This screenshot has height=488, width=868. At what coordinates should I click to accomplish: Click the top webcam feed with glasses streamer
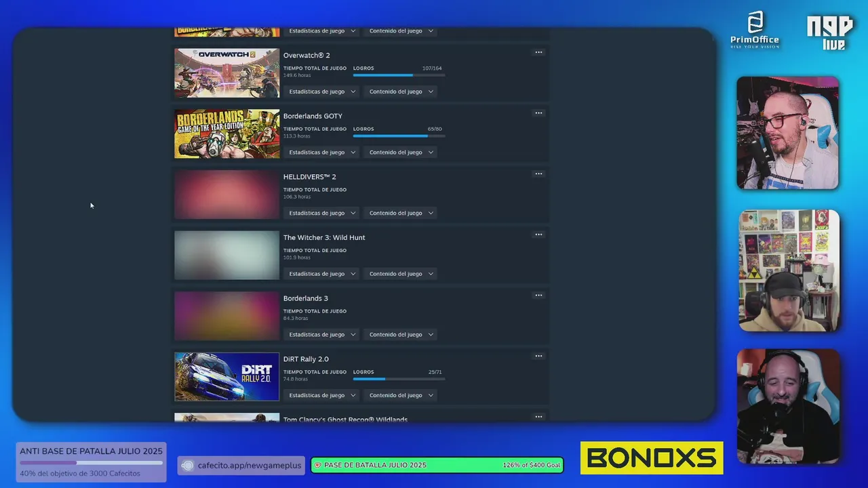(788, 133)
